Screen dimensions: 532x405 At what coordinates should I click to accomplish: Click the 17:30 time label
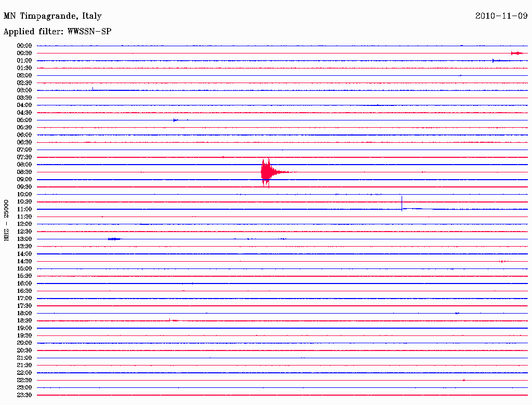point(24,306)
